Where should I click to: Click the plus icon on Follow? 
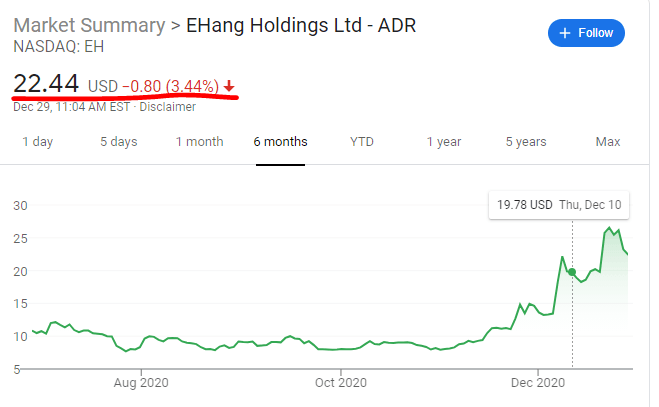click(565, 33)
